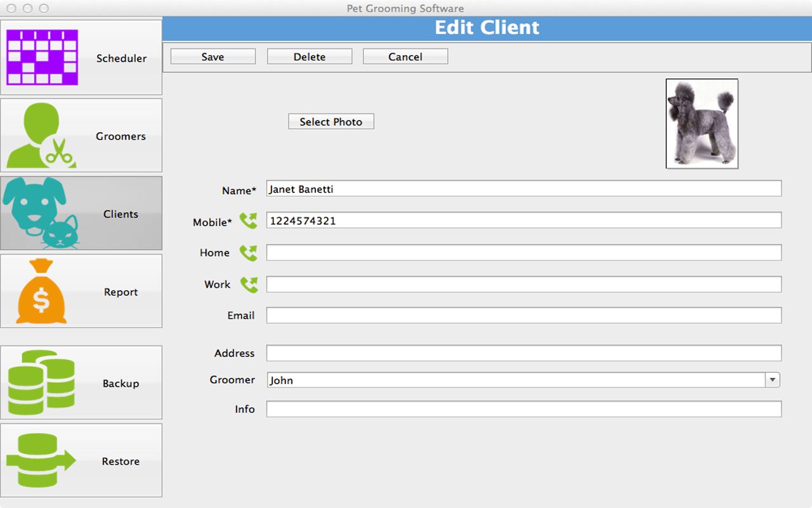The image size is (812, 508).
Task: Choose a new picture with Select Photo
Action: pyautogui.click(x=331, y=121)
